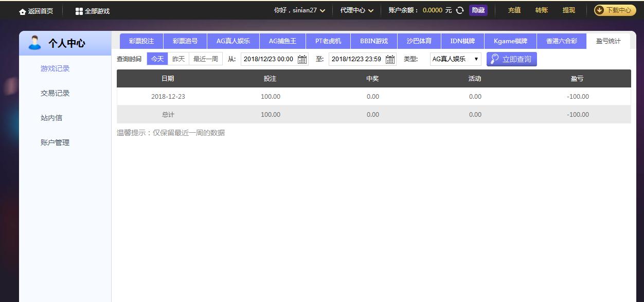
Task: Click the 立即查询 search button
Action: (511, 59)
